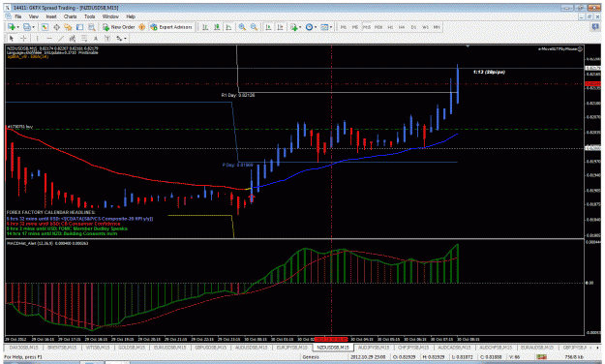Switch timeframe to M1

coord(343,27)
